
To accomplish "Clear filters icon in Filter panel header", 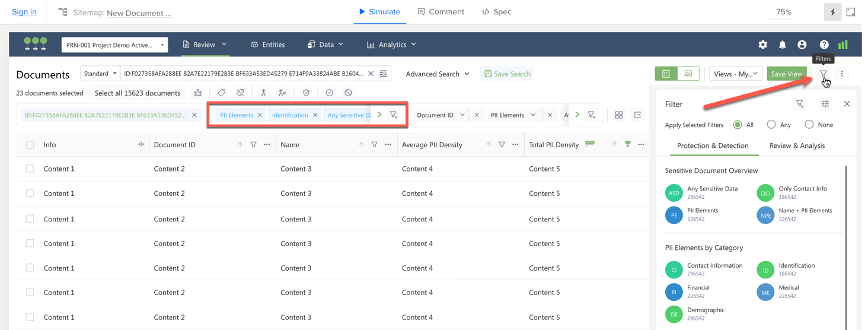I will point(800,104).
